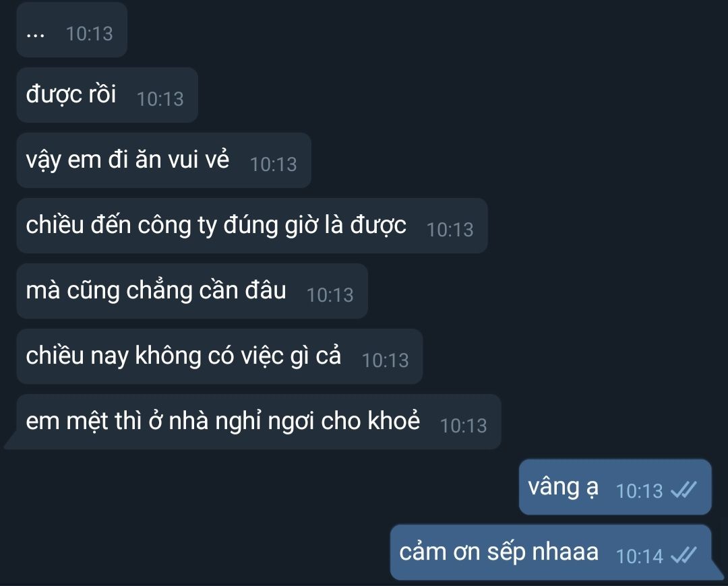Viewport: 728px width, 586px height.
Task: Click read receipt ticks on "cảm ơn sếp nhaaa"
Action: pyautogui.click(x=684, y=556)
